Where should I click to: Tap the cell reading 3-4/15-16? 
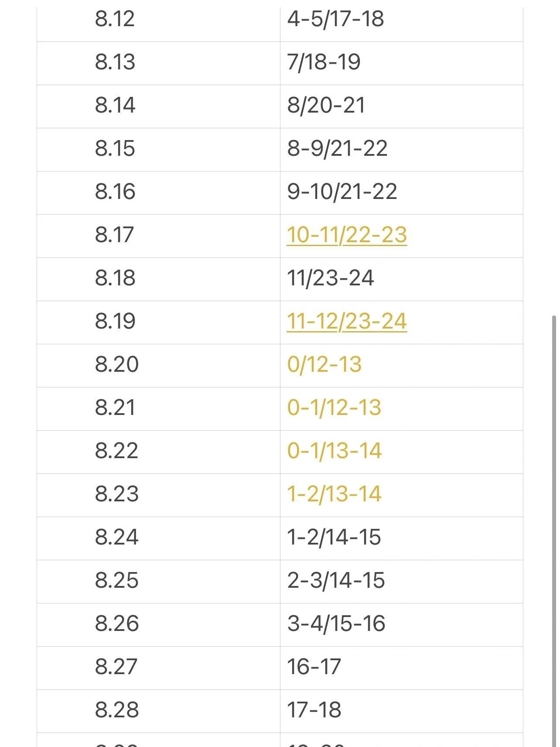401,625
